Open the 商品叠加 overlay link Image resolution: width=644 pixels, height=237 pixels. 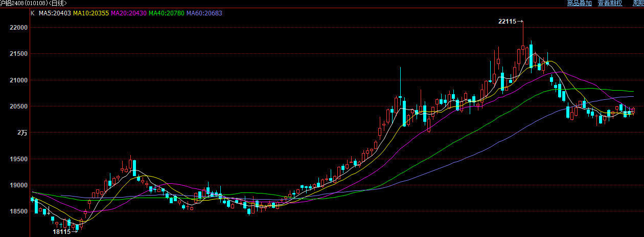click(579, 3)
